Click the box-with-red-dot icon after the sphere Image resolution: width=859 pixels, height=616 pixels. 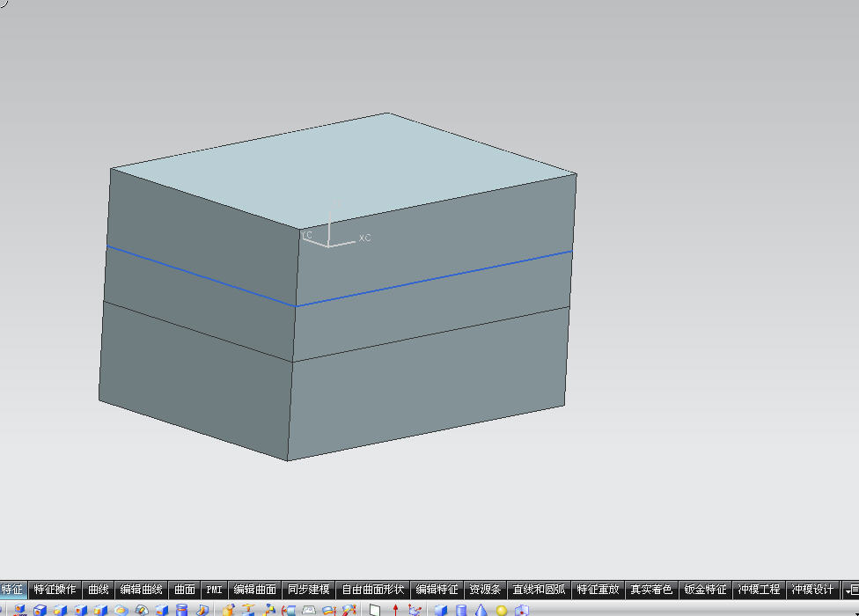point(522,610)
